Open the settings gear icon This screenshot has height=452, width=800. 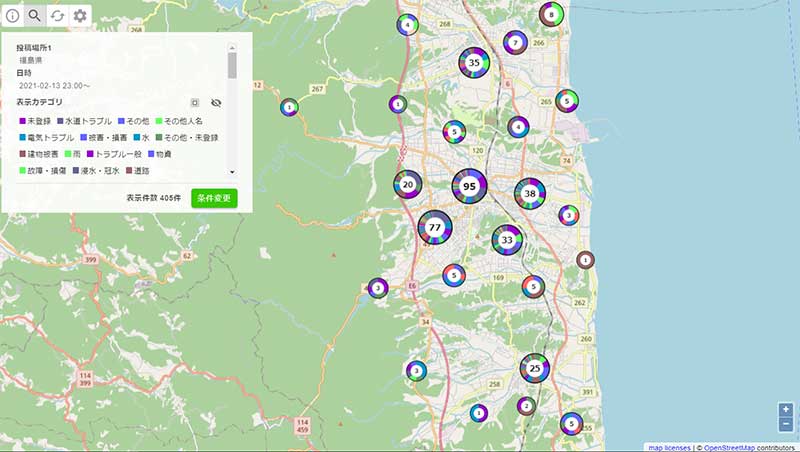(x=79, y=15)
